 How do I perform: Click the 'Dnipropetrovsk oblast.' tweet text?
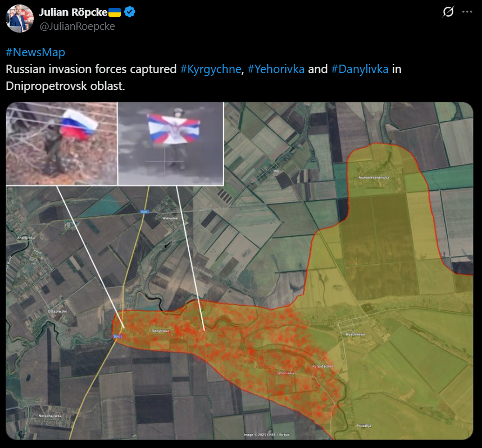point(65,86)
